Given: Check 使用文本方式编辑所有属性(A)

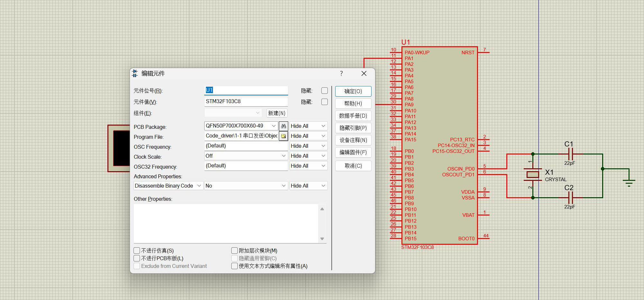Looking at the screenshot, I should pyautogui.click(x=235, y=266).
